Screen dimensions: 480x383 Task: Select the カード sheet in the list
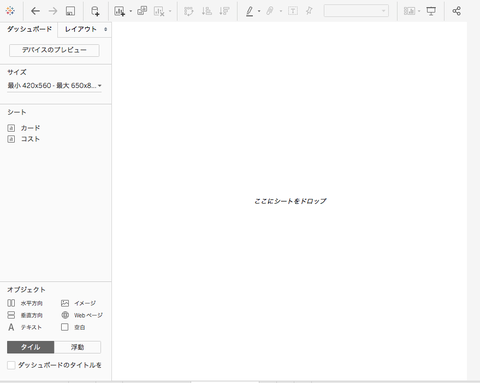[30, 128]
